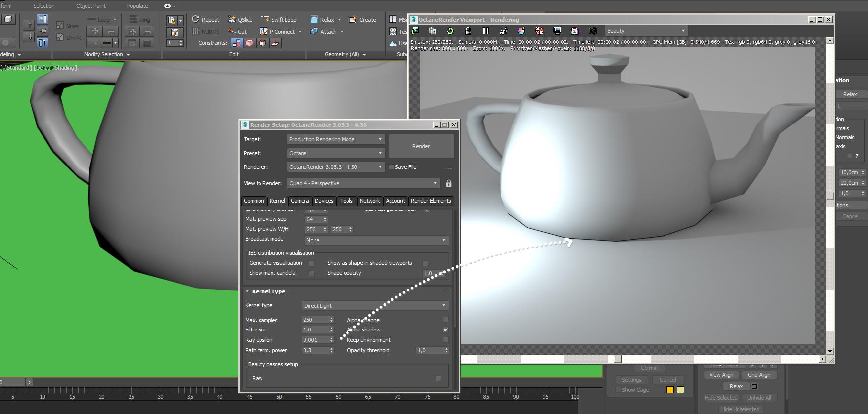The image size is (868, 414).
Task: Click the Settings button near Show Cage
Action: click(x=631, y=380)
